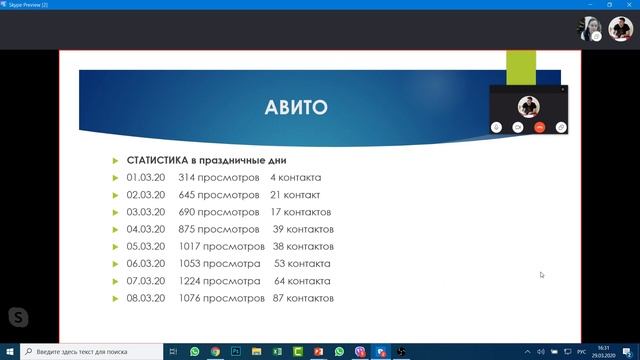Open Task View from the taskbar
The image size is (640, 360).
point(173,351)
